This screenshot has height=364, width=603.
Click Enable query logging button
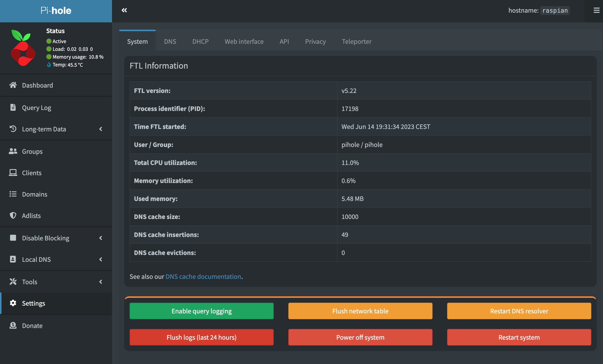coord(201,311)
